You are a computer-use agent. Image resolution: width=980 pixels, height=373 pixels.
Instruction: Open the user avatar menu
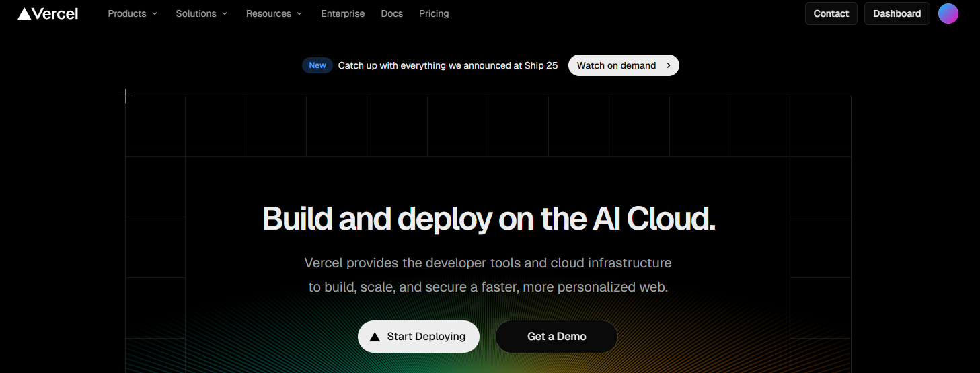(x=948, y=13)
